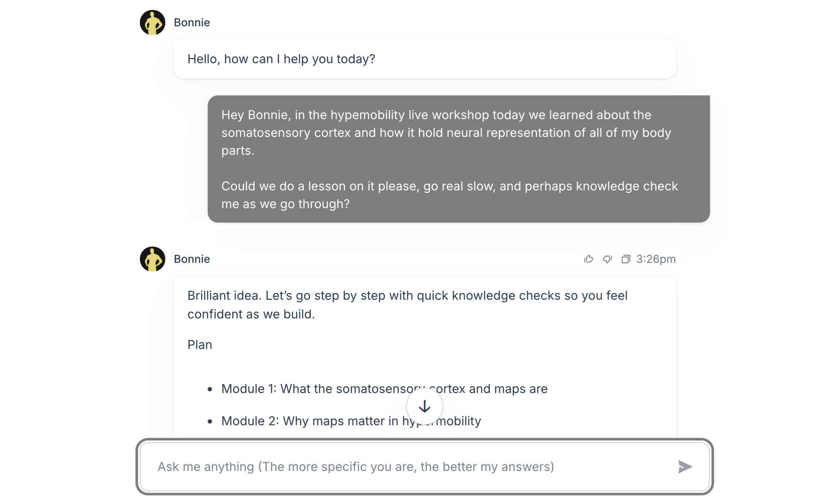Click the 3:26pm timestamp
This screenshot has height=504, width=825.
click(656, 259)
